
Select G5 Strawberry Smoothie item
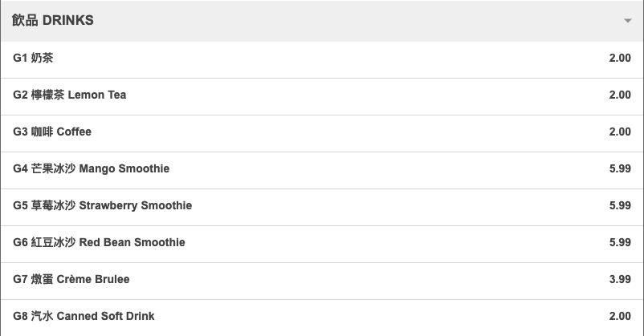coord(102,205)
